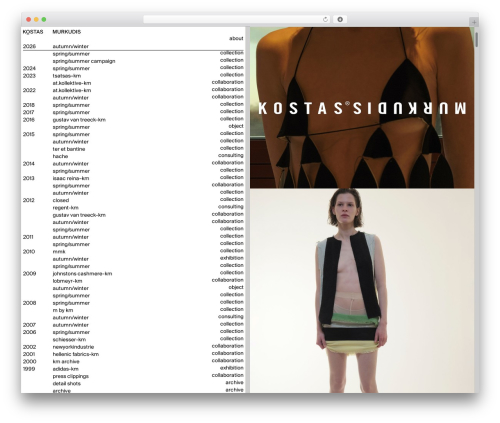Open the press clippings entry
Image resolution: width=500 pixels, height=423 pixels.
pos(71,377)
